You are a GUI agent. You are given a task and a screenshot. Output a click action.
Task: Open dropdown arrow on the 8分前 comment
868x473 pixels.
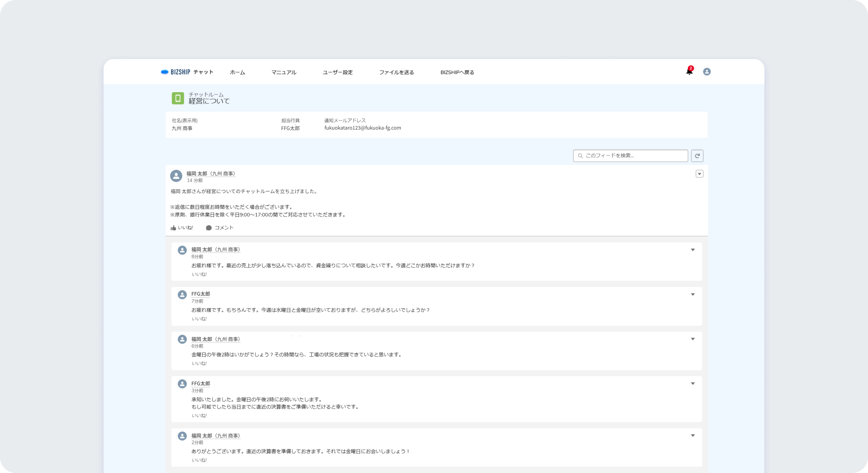coord(693,250)
